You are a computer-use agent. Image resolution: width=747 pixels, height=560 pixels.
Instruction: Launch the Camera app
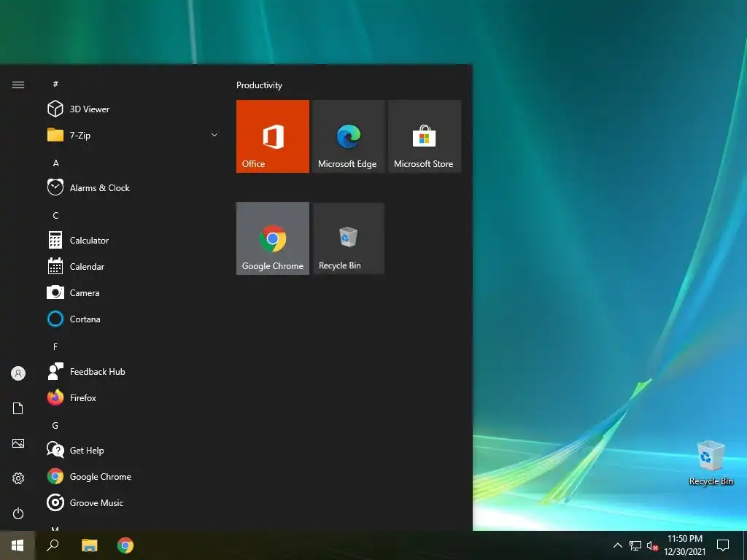[133, 292]
